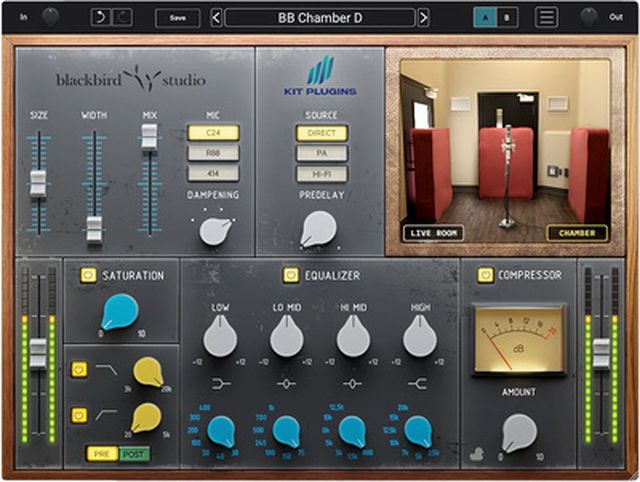Switch to state B

tap(507, 18)
